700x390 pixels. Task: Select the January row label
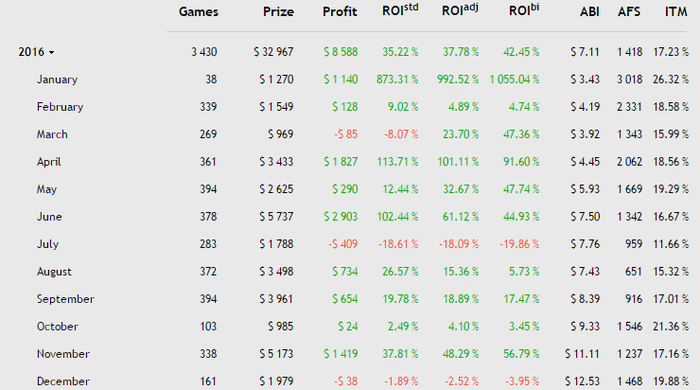coord(57,79)
